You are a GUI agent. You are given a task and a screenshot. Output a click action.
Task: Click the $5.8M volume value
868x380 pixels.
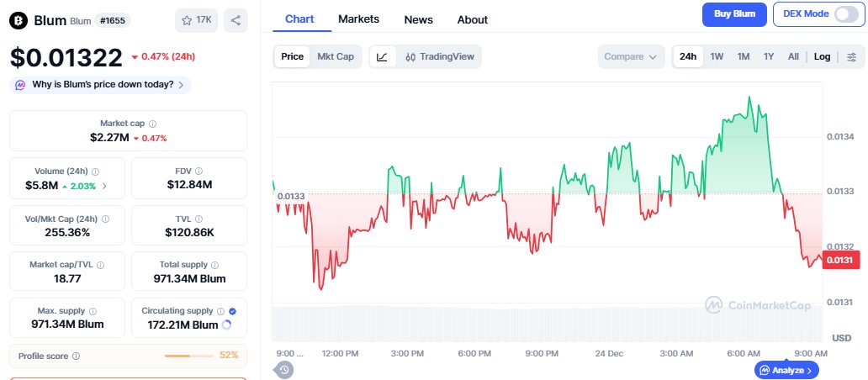(41, 186)
